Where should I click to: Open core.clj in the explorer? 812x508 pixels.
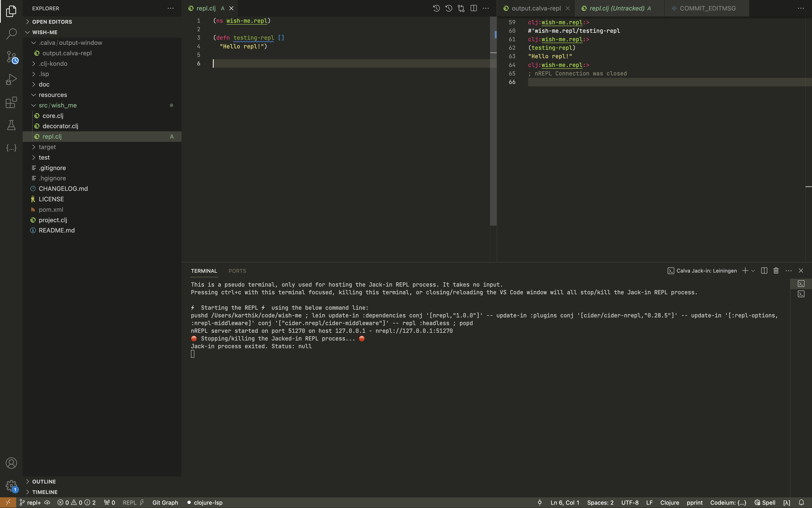tap(102, 116)
